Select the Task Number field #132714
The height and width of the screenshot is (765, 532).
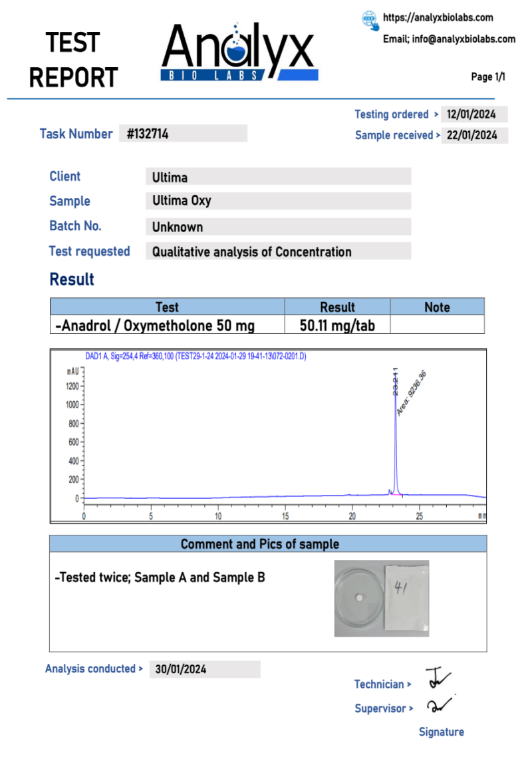point(183,134)
